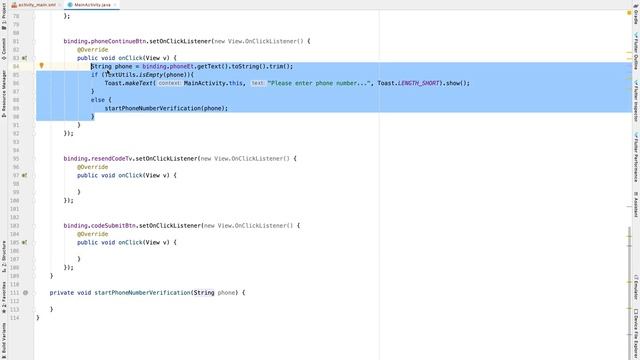Open the Resource Manager panel
Image resolution: width=640 pixels, height=360 pixels.
point(4,94)
